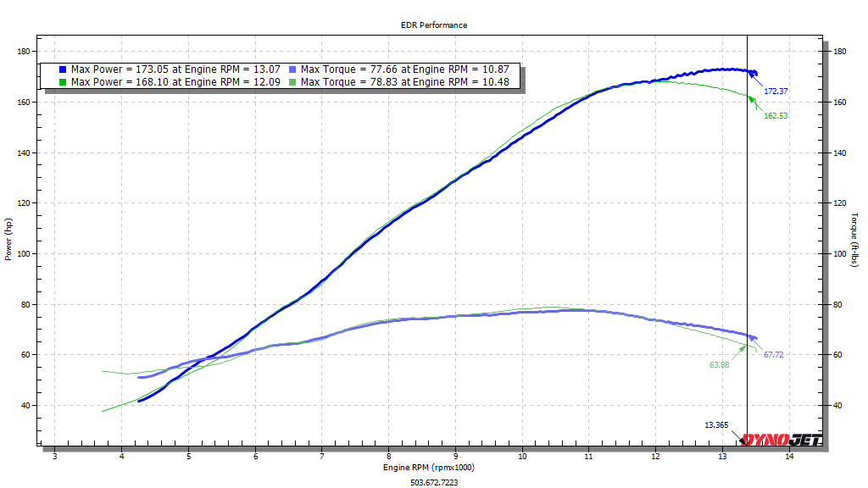This screenshot has width=868, height=488.
Task: Select legend text 'Max Power = 173.05 at Engine RPM = 13.07'
Action: 175,69
